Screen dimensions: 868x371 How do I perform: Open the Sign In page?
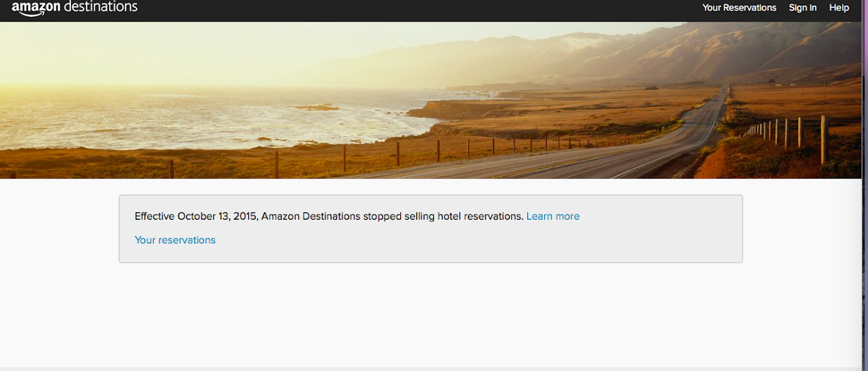point(802,7)
